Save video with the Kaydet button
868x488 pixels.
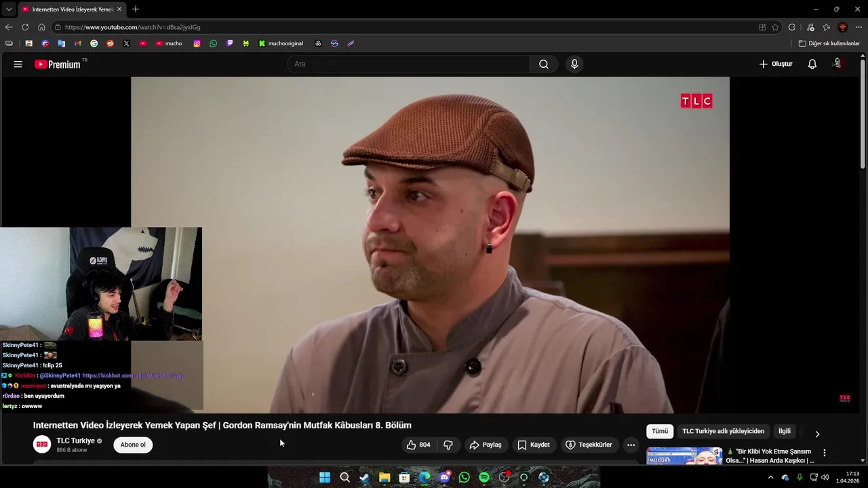coord(534,445)
